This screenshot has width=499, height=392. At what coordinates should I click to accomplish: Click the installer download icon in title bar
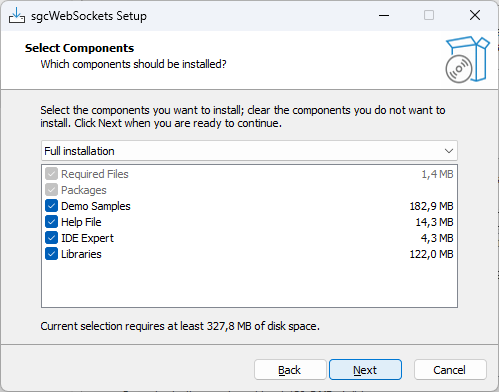(17, 15)
